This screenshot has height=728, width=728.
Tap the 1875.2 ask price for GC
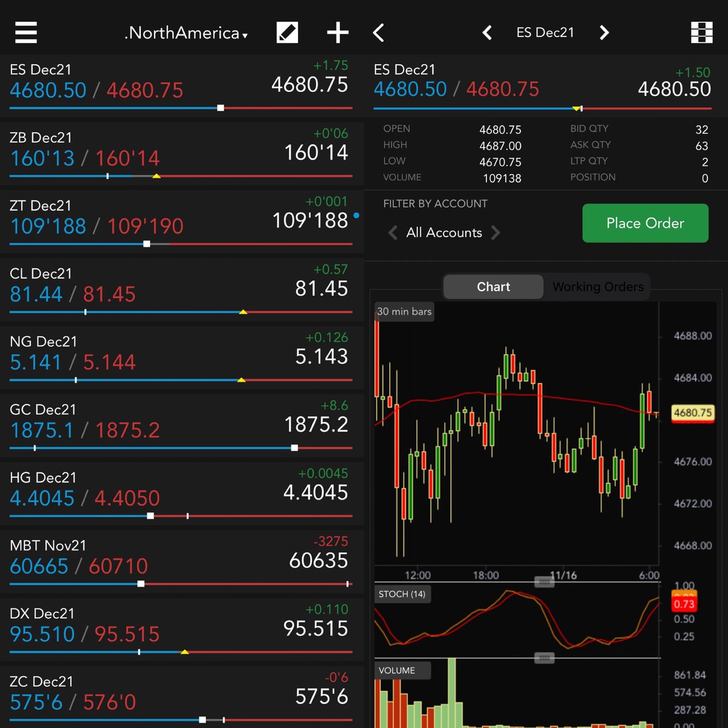point(127,430)
